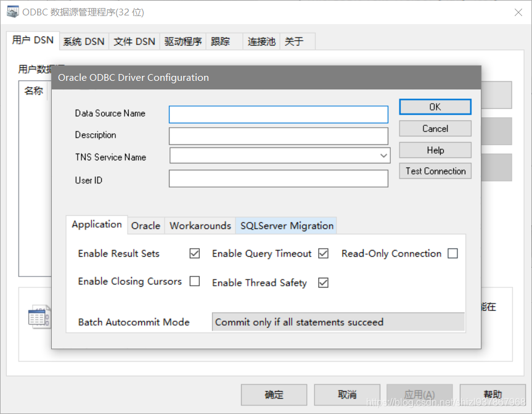Switch to the Application tab
The image size is (532, 414).
[x=97, y=225]
